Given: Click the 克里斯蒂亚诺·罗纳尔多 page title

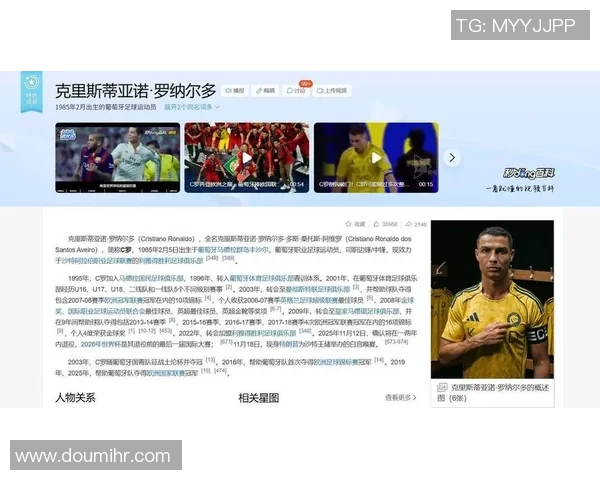Looking at the screenshot, I should pos(136,91).
